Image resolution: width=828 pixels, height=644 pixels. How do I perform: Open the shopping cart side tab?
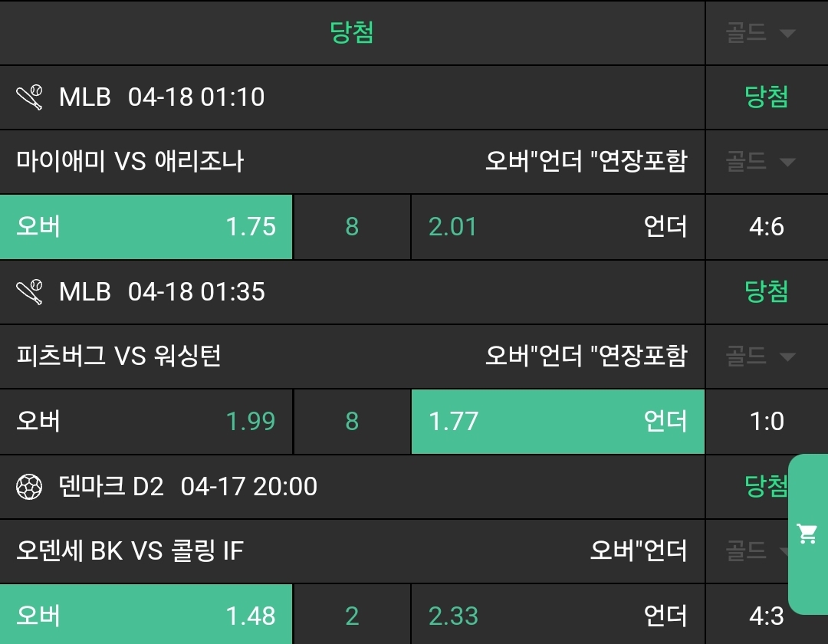pyautogui.click(x=807, y=534)
